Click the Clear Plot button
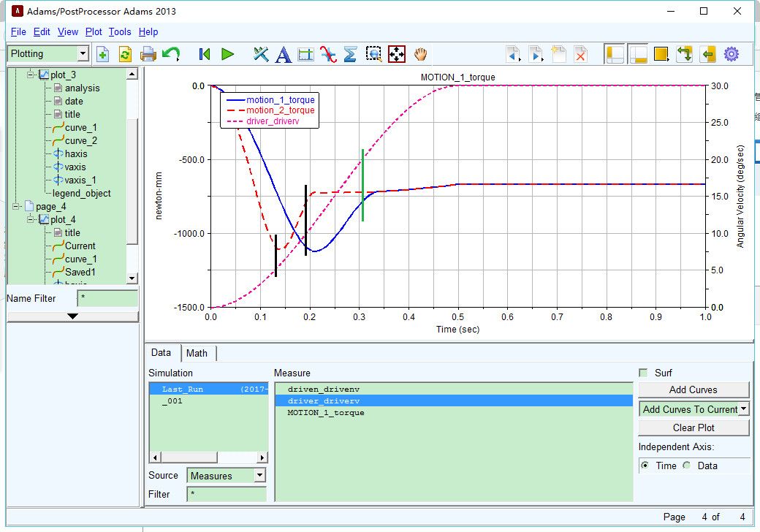This screenshot has height=532, width=760. (x=693, y=427)
